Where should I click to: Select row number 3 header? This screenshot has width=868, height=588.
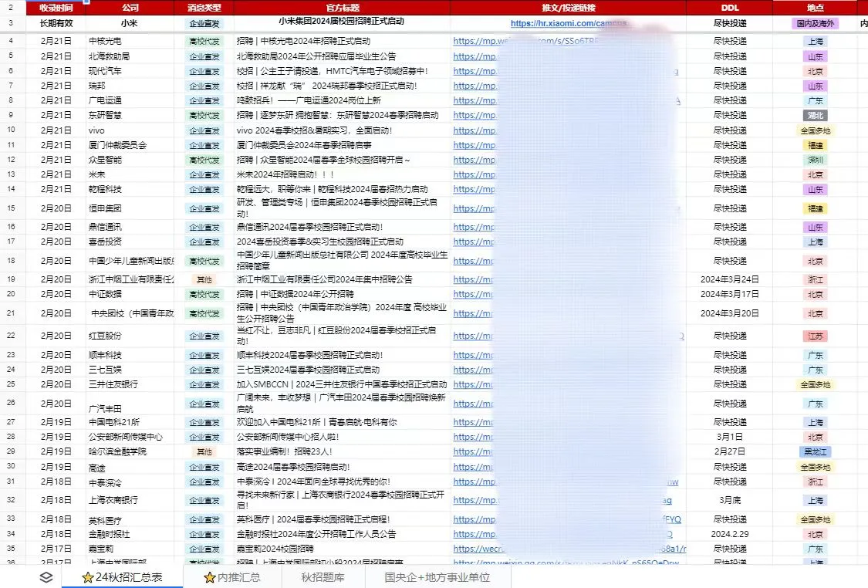[x=11, y=23]
